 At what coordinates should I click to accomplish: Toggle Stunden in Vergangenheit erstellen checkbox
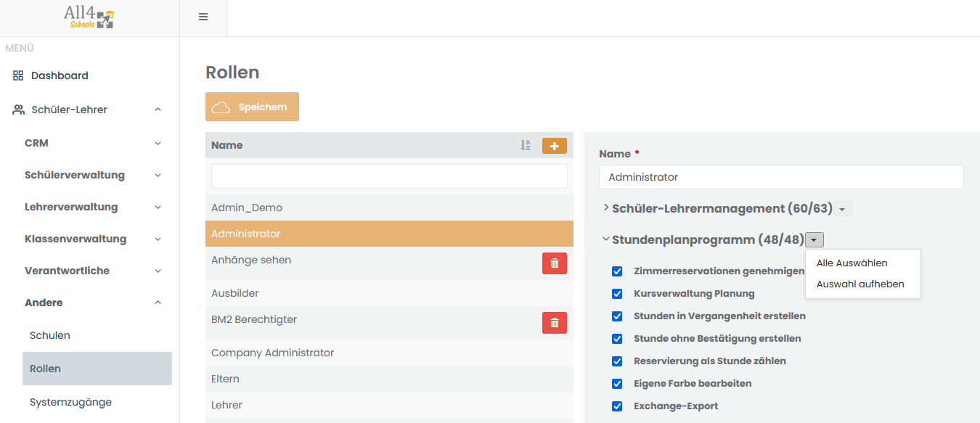point(617,316)
